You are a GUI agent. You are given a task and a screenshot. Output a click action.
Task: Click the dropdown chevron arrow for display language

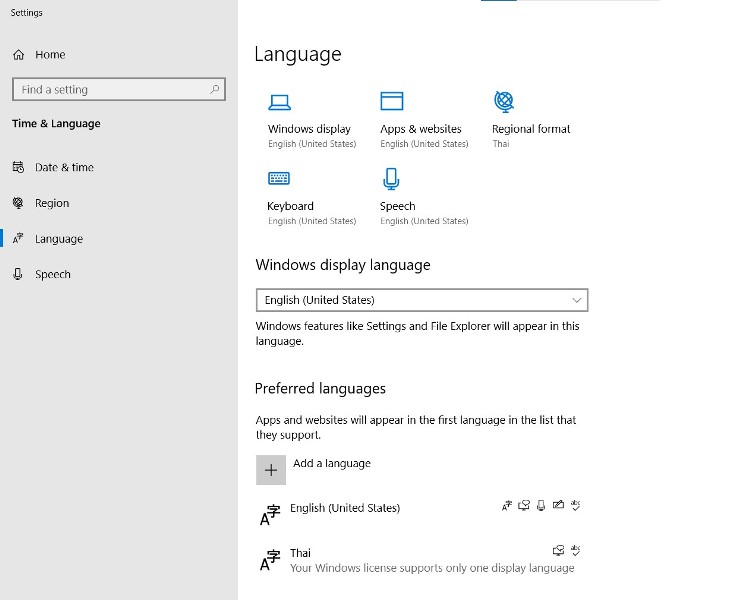click(576, 300)
